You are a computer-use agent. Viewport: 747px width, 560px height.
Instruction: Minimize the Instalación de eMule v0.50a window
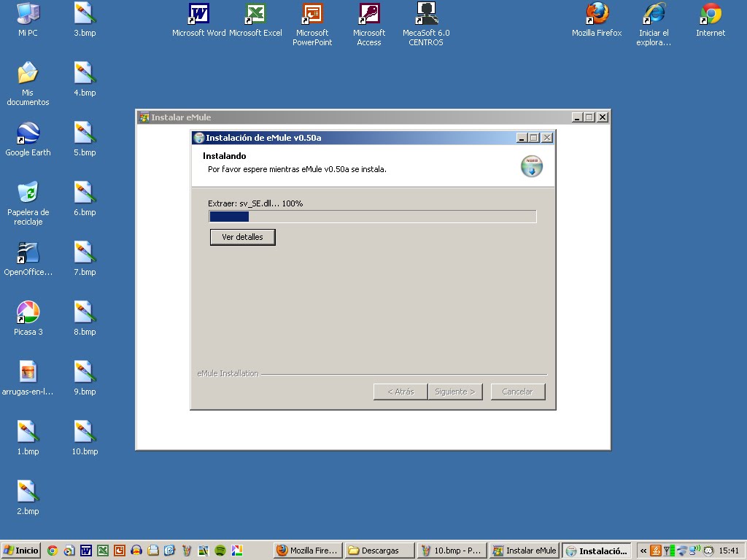(522, 138)
